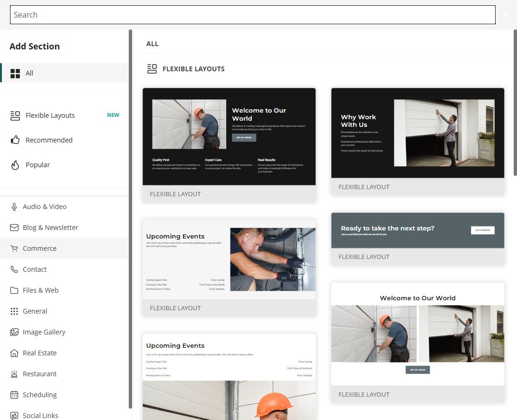Click the Social Links icon
Viewport: 517px width, 420px height.
click(x=14, y=416)
